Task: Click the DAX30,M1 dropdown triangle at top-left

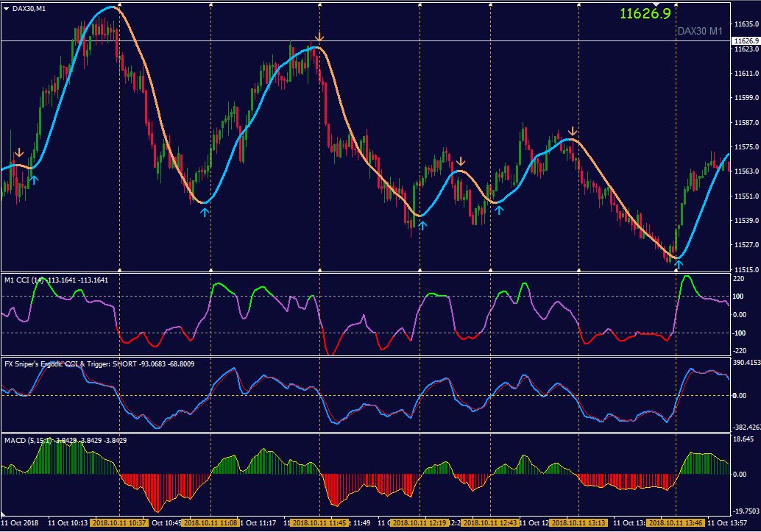Action: pyautogui.click(x=7, y=9)
